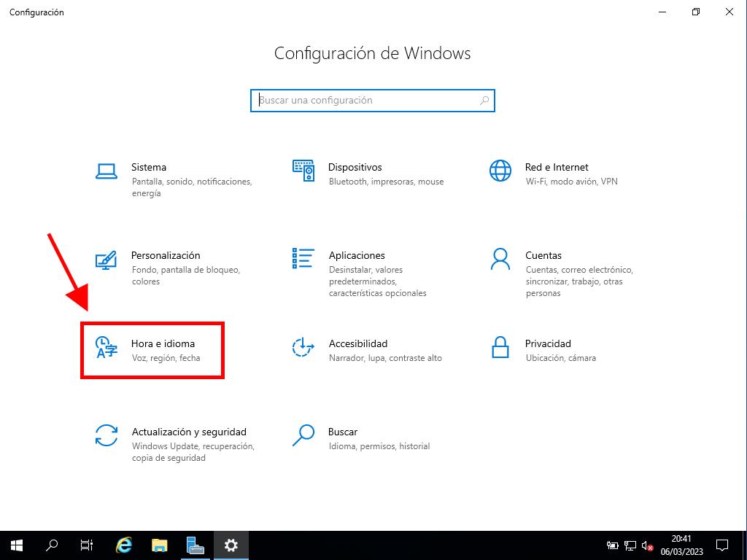
Task: Click the muted speaker tray icon
Action: coord(647,545)
